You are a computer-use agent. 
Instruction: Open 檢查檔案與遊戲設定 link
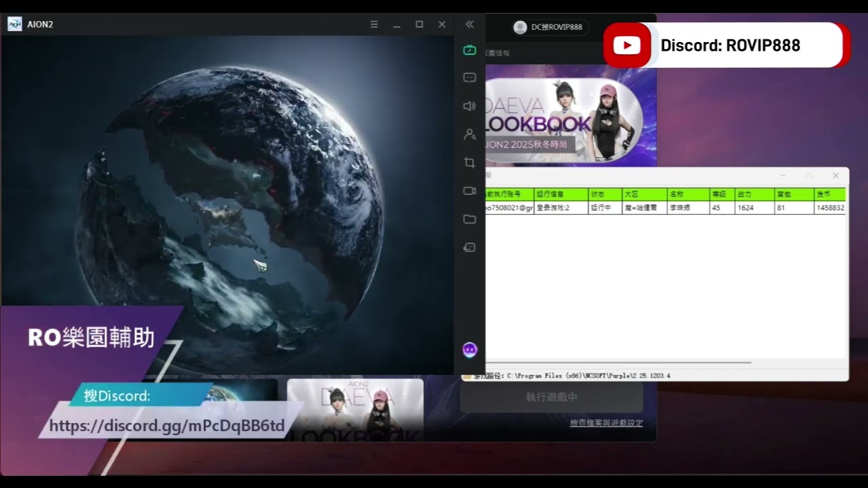[x=606, y=423]
